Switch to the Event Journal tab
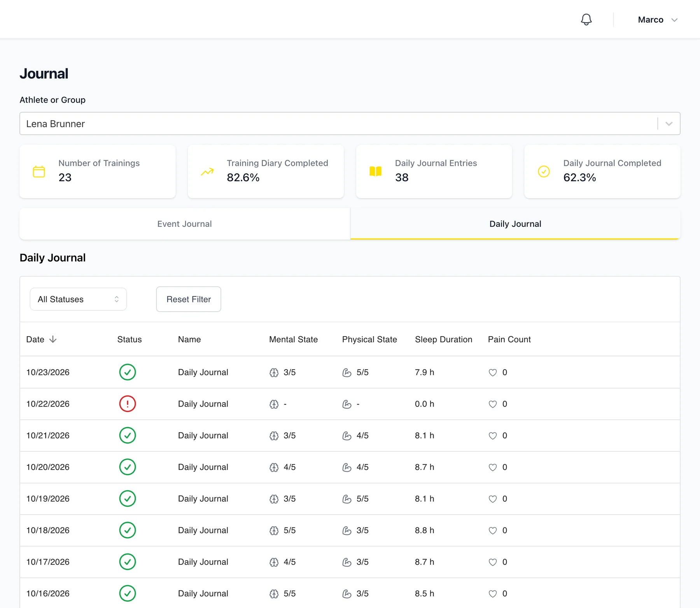700x608 pixels. pyautogui.click(x=185, y=224)
